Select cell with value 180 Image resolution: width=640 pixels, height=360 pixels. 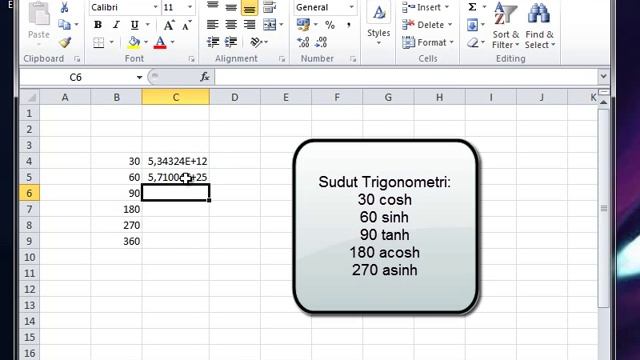[x=116, y=209]
